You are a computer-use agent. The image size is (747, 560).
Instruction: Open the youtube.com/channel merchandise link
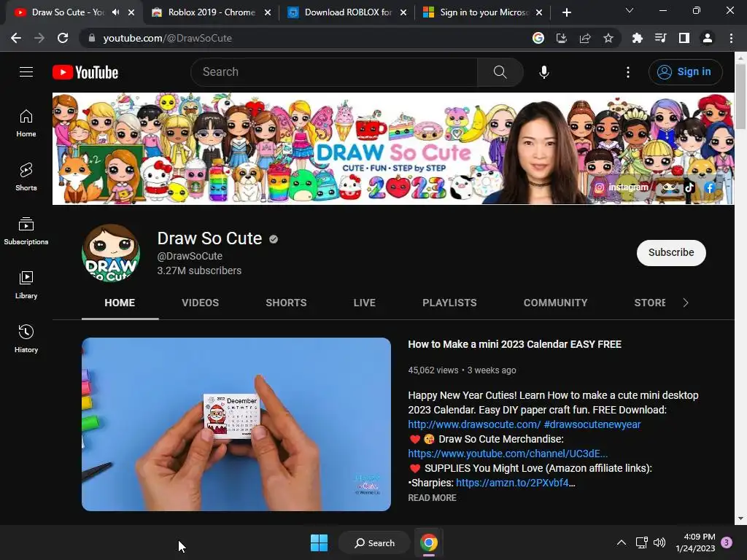click(x=508, y=454)
